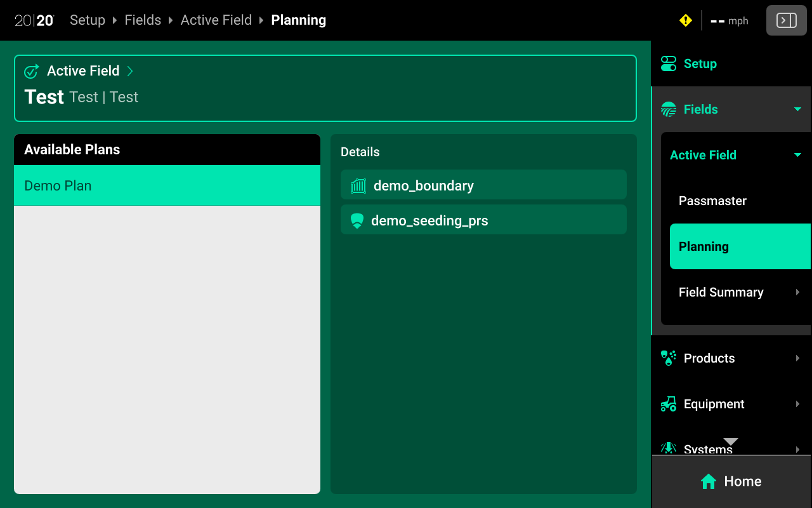812x508 pixels.
Task: Click the Systems planter icon
Action: [667, 449]
